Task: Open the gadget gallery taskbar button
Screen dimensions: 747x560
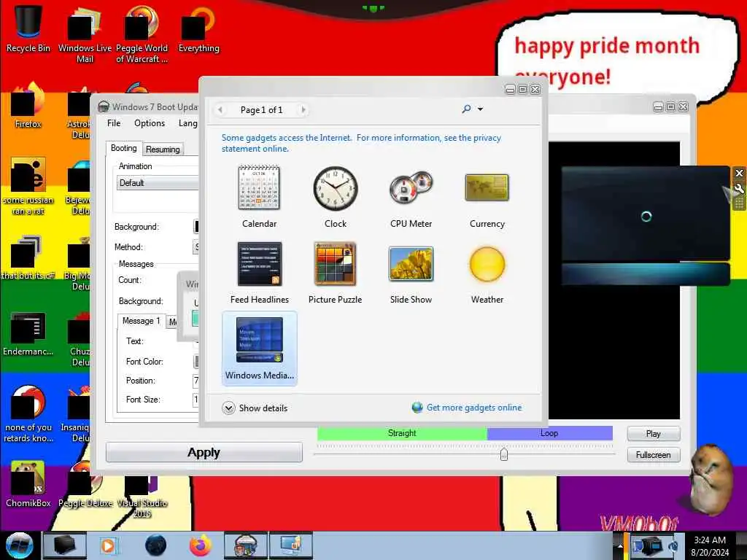Action: point(290,545)
